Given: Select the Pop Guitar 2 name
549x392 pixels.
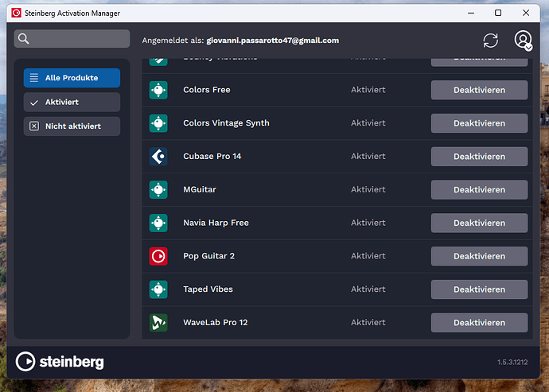Looking at the screenshot, I should tap(208, 256).
